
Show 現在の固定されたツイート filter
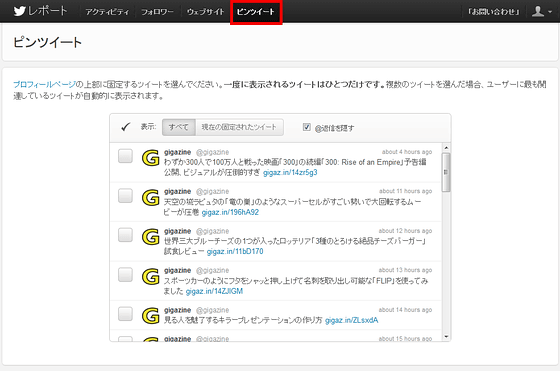click(239, 127)
